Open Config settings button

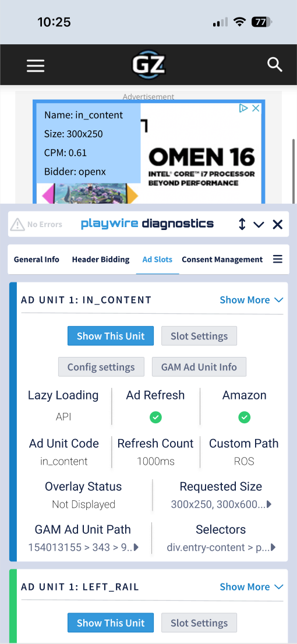pos(101,367)
